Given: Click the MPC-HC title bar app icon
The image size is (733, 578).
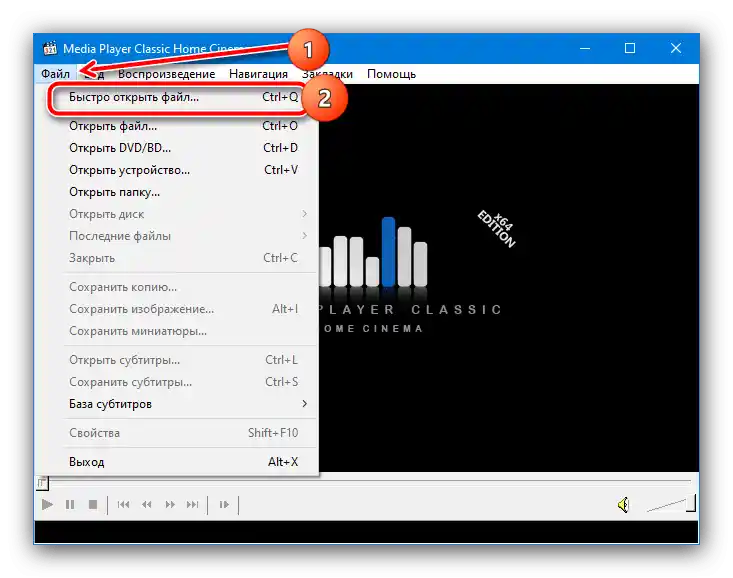Looking at the screenshot, I should [x=50, y=48].
